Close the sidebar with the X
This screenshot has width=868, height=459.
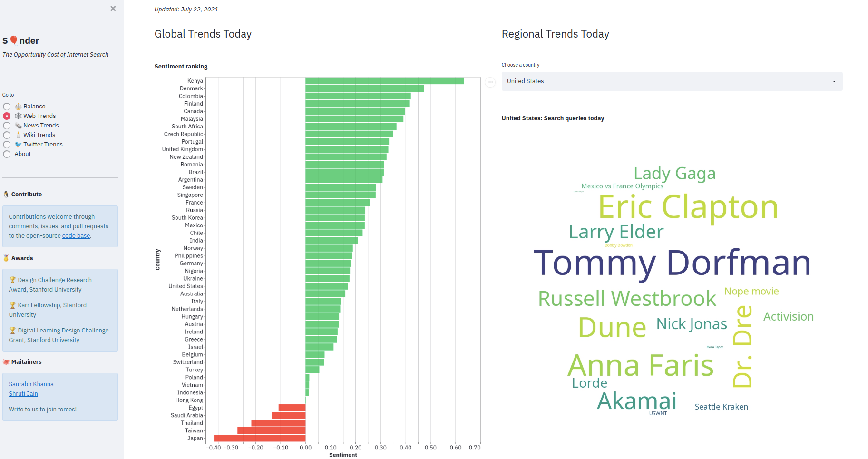[113, 9]
